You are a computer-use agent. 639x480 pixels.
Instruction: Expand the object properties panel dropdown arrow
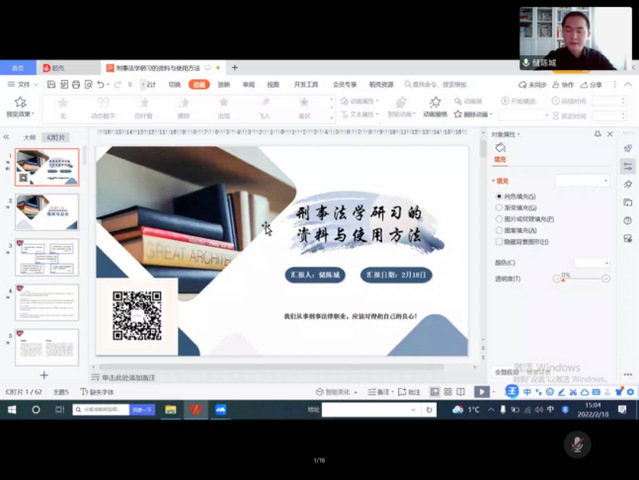[519, 134]
